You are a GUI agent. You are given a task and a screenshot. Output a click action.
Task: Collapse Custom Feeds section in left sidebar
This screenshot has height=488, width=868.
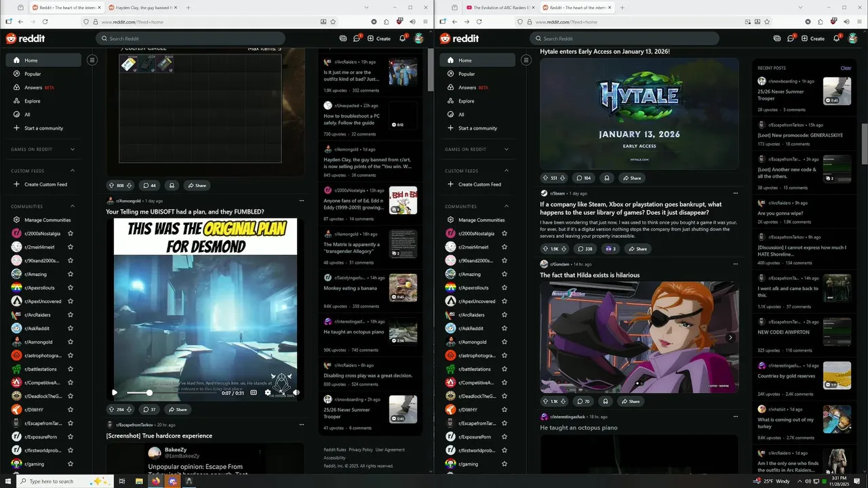(x=73, y=171)
